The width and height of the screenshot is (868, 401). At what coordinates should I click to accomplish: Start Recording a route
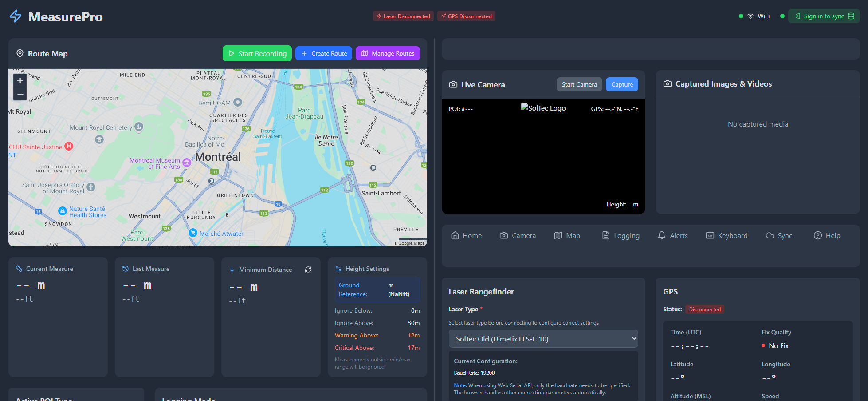click(257, 53)
